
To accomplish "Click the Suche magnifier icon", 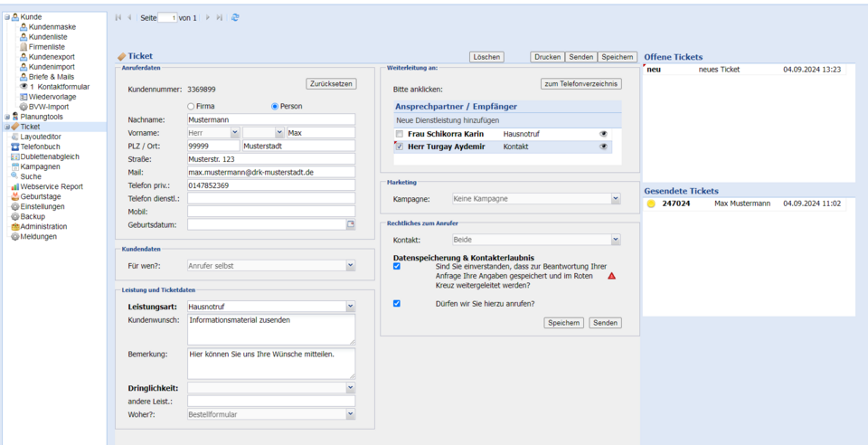I will 15,176.
